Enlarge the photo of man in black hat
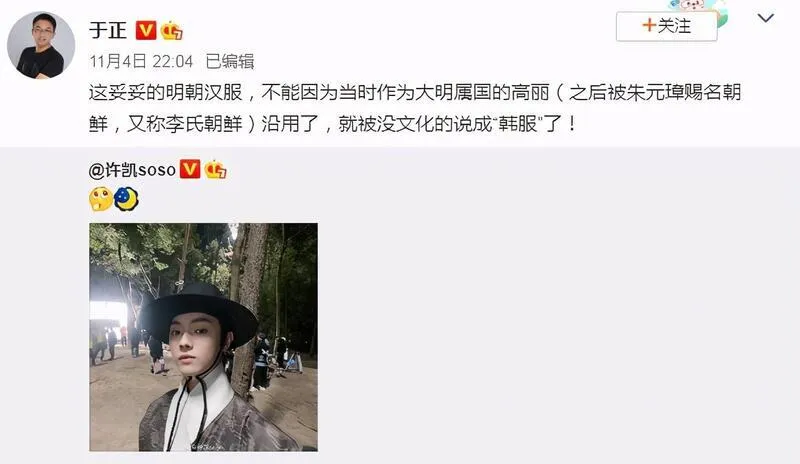This screenshot has height=464, width=800. pyautogui.click(x=204, y=337)
